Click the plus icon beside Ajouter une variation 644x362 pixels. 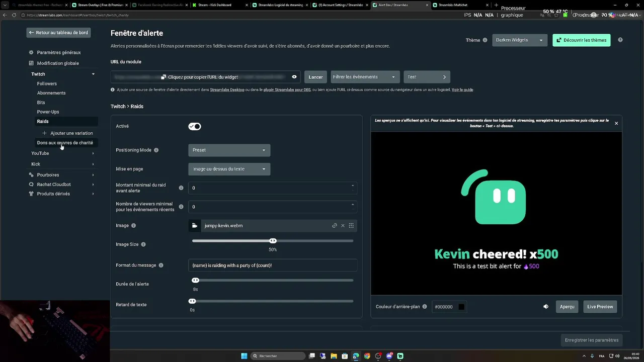(x=44, y=133)
